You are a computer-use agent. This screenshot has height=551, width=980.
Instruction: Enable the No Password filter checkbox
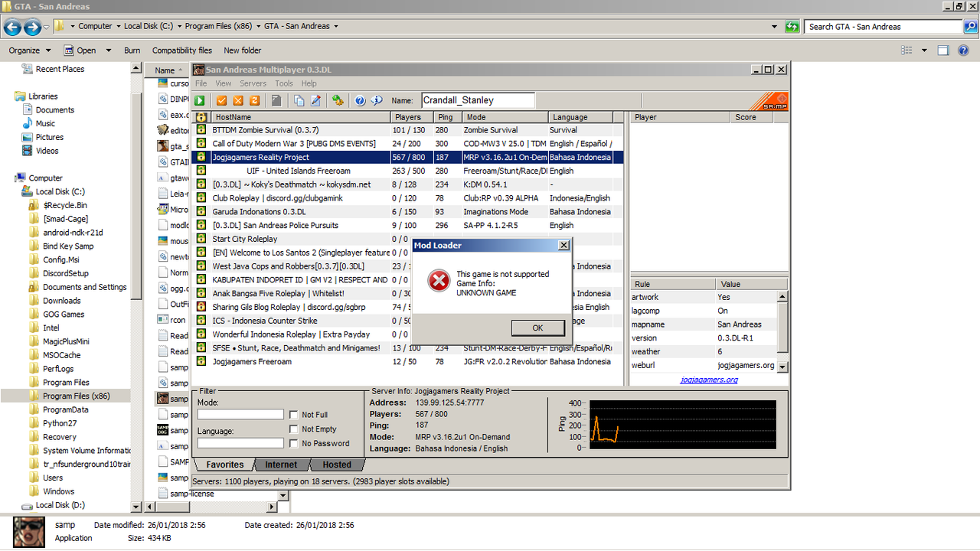[294, 443]
